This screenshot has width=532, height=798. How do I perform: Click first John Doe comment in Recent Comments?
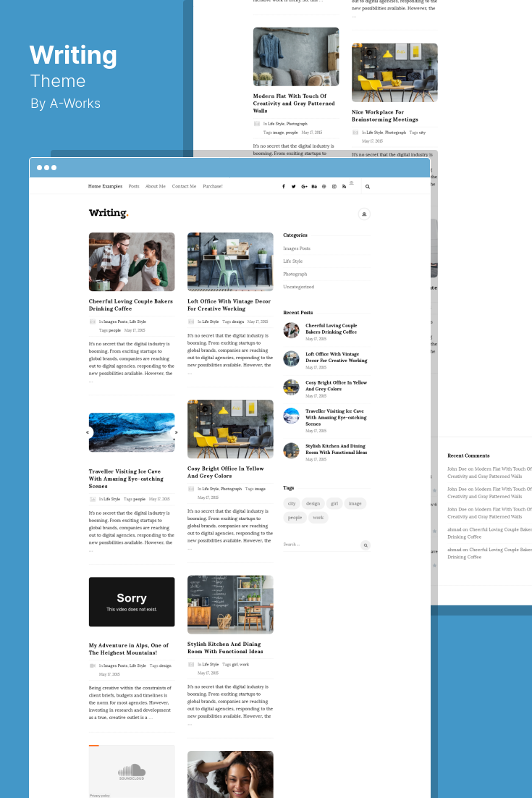tap(489, 473)
